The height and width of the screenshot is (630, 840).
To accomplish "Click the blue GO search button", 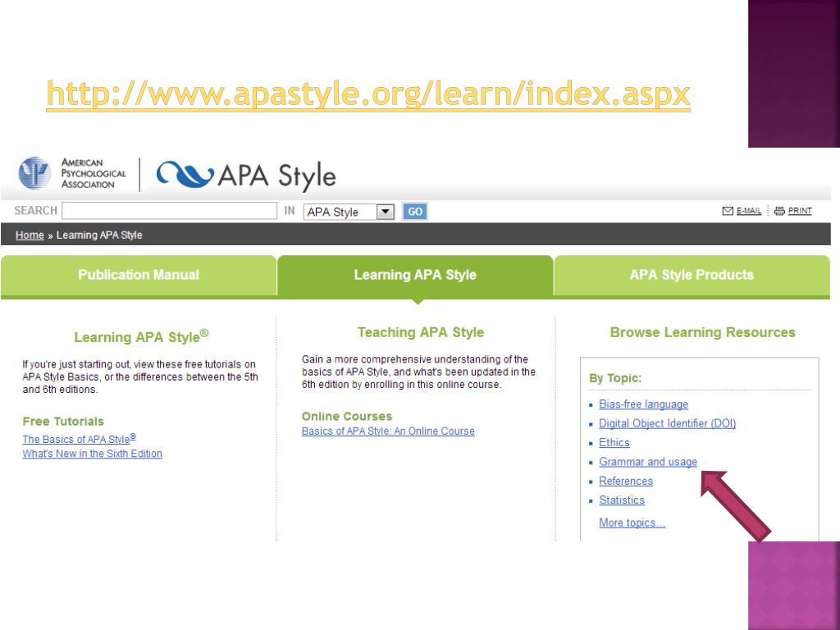I will click(x=415, y=212).
